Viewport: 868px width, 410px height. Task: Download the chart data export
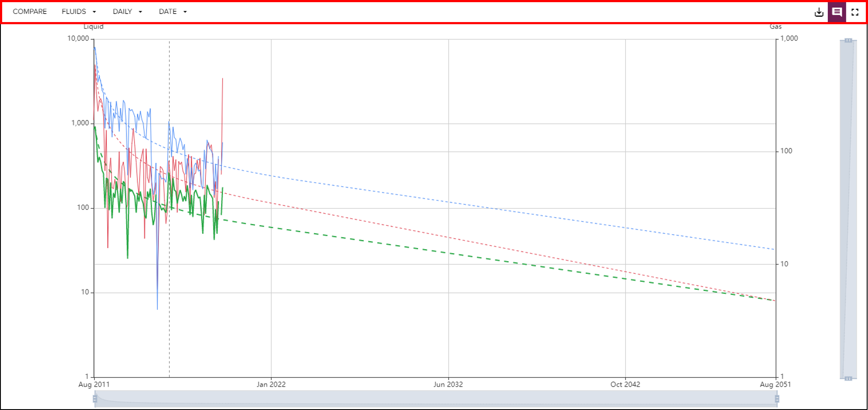point(820,12)
